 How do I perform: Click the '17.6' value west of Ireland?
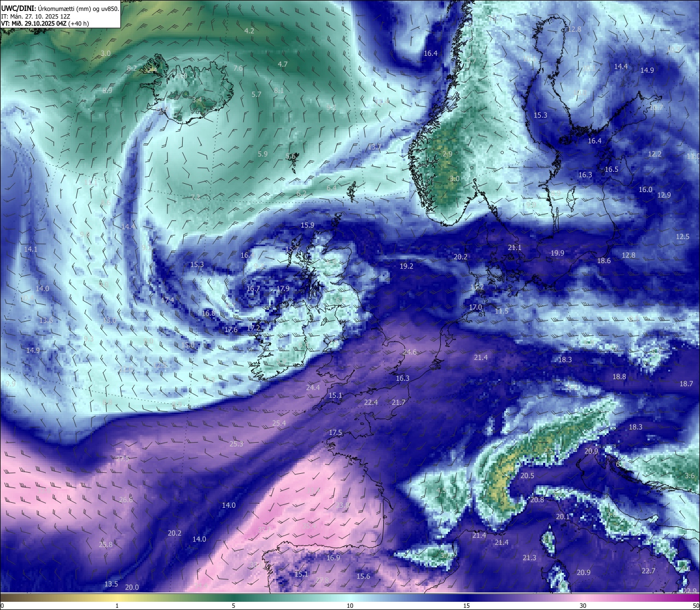point(231,330)
